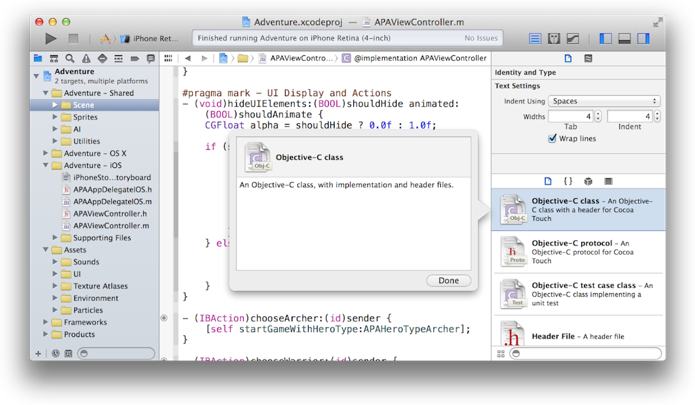Click @implementation APAViewController in jump bar

pos(414,58)
